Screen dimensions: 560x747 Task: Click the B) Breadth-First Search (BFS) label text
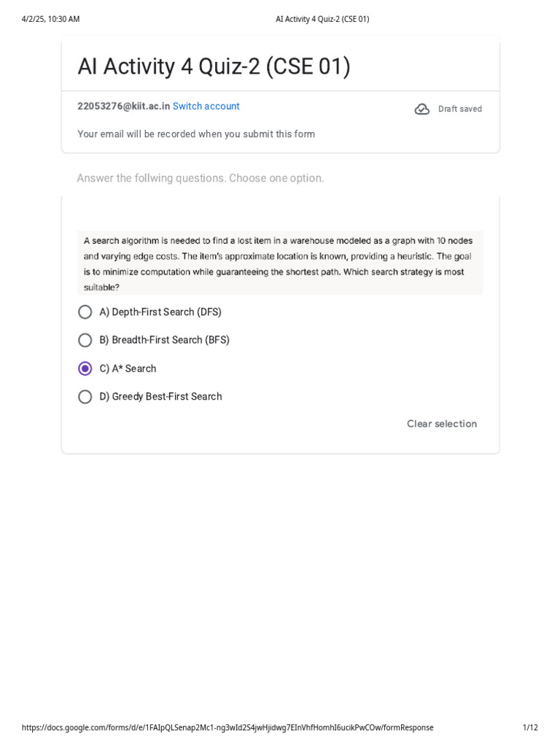(x=164, y=340)
